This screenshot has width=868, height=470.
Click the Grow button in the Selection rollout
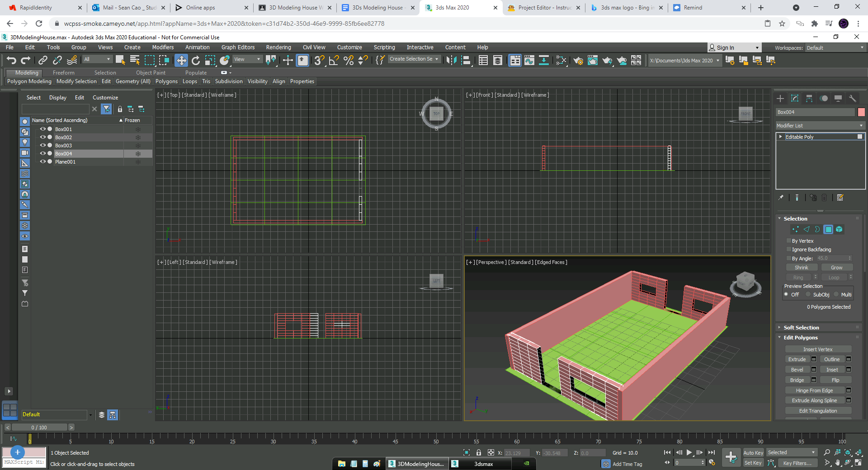tap(836, 267)
